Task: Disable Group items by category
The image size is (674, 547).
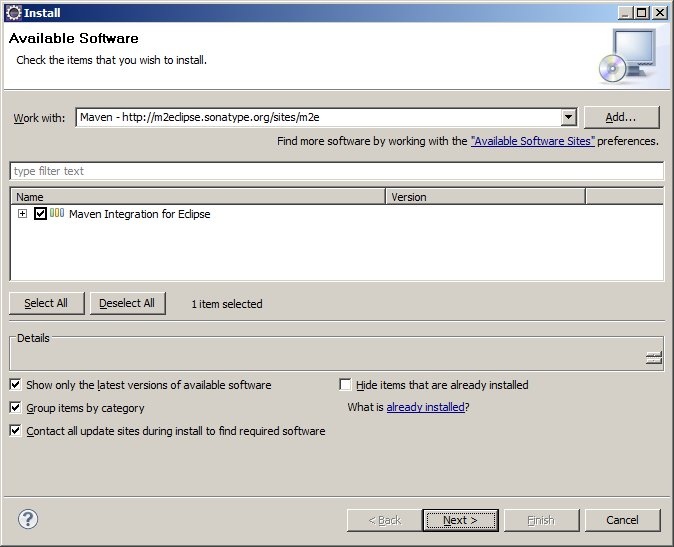Action: coord(16,408)
